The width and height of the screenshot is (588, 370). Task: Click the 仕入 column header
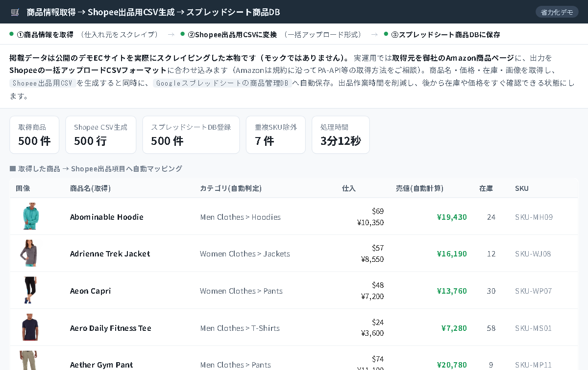[349, 188]
